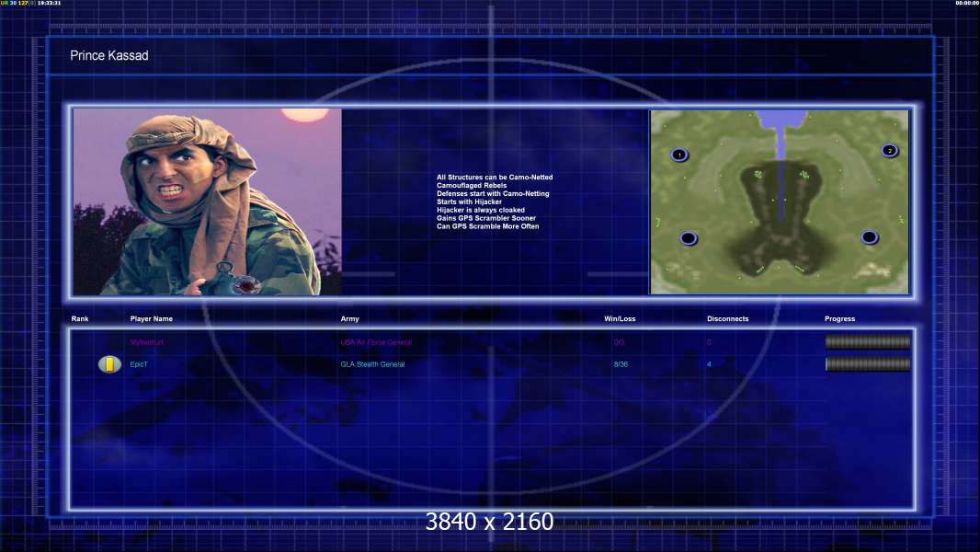Screen dimensions: 980x552
Task: Click the Win/Loss column header
Action: click(x=620, y=319)
